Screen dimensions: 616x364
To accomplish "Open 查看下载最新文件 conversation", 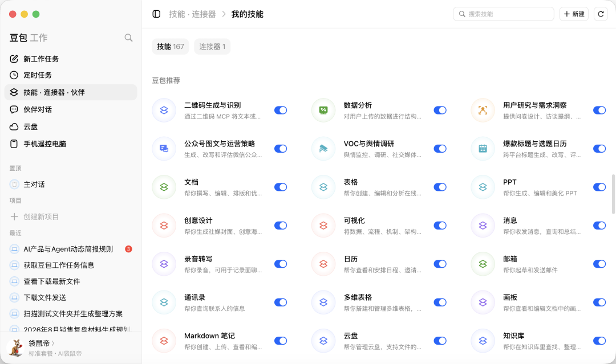I will click(71, 281).
